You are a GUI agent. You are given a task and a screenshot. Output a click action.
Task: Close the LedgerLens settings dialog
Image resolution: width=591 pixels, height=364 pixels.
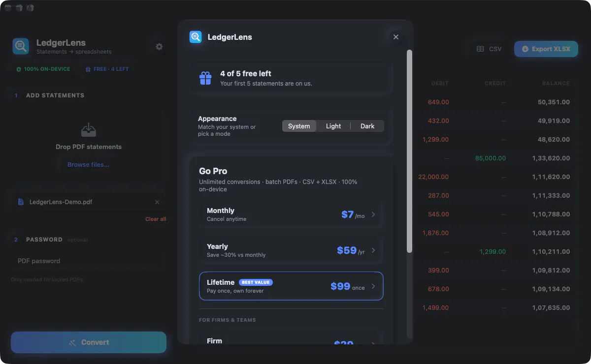(395, 37)
